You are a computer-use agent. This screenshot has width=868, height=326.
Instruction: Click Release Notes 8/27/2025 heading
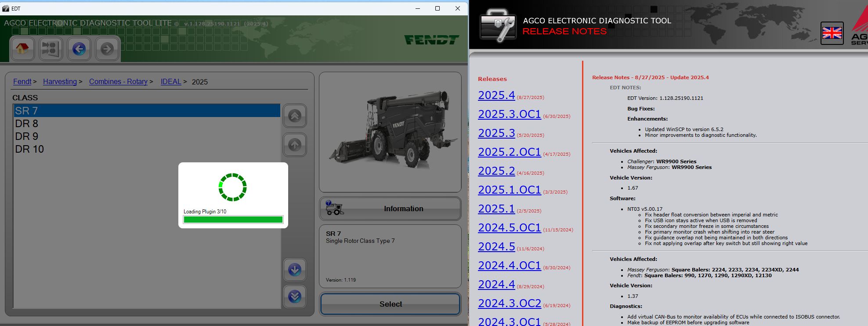tap(650, 77)
